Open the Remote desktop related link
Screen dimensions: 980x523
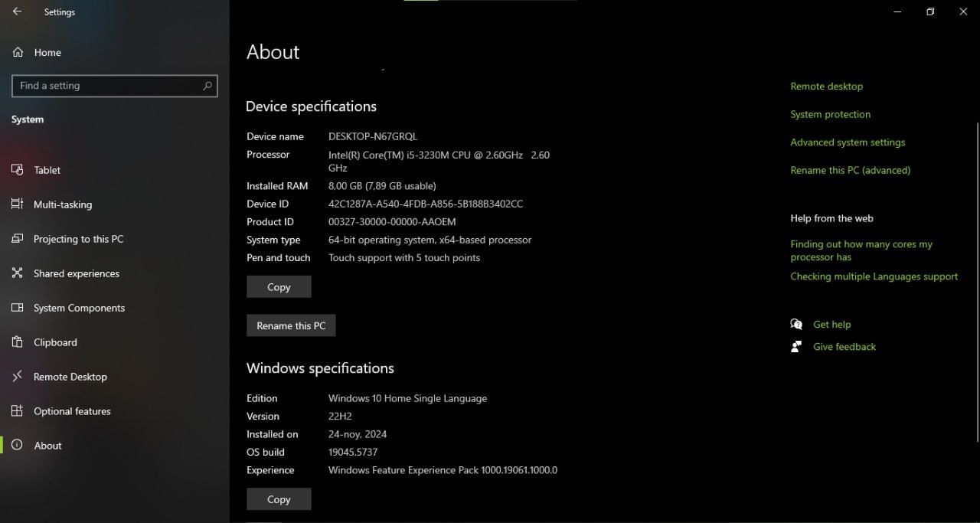tap(826, 87)
